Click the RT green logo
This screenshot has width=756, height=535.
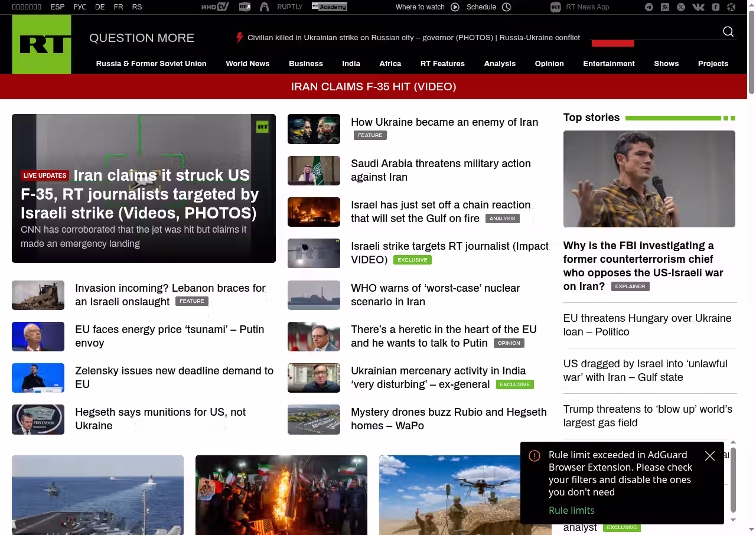41,44
